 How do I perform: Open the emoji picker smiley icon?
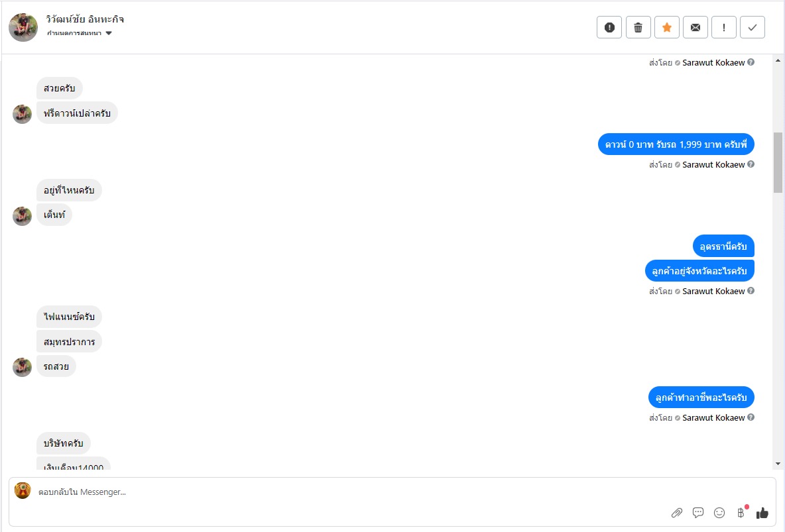tap(719, 512)
